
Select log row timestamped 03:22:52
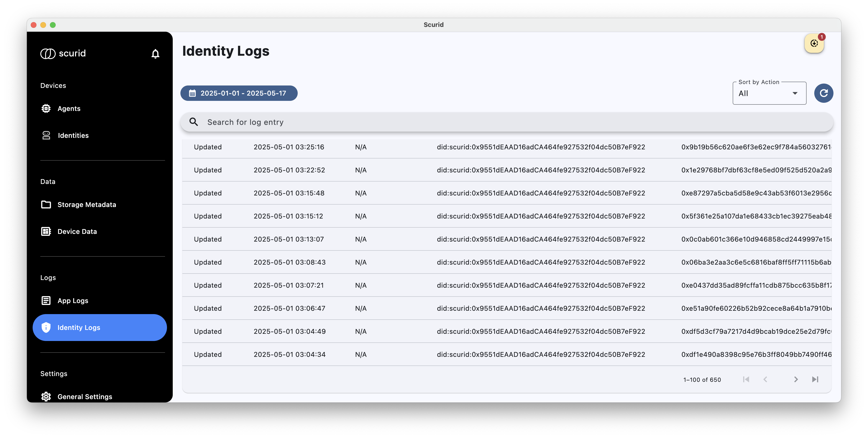[x=507, y=170]
